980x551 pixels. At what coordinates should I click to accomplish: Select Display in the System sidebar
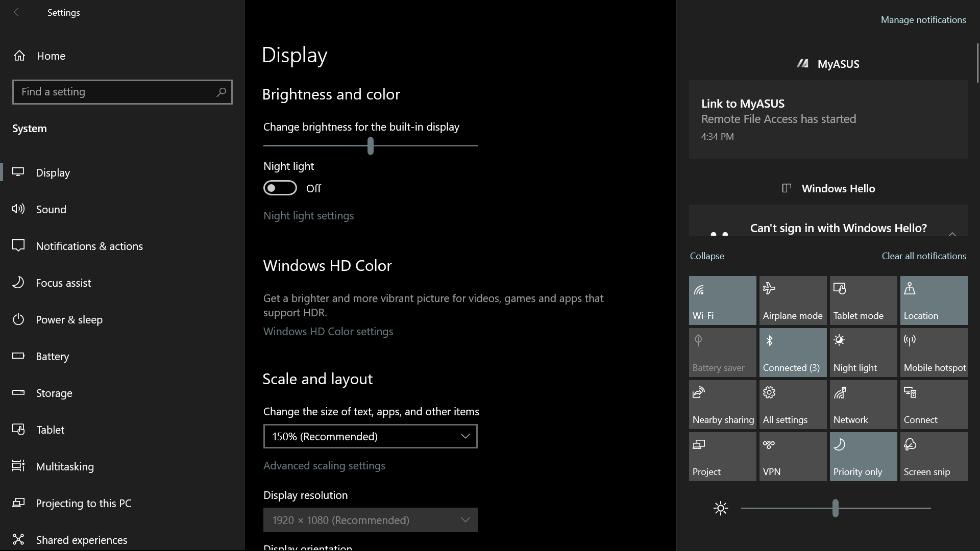(122, 172)
